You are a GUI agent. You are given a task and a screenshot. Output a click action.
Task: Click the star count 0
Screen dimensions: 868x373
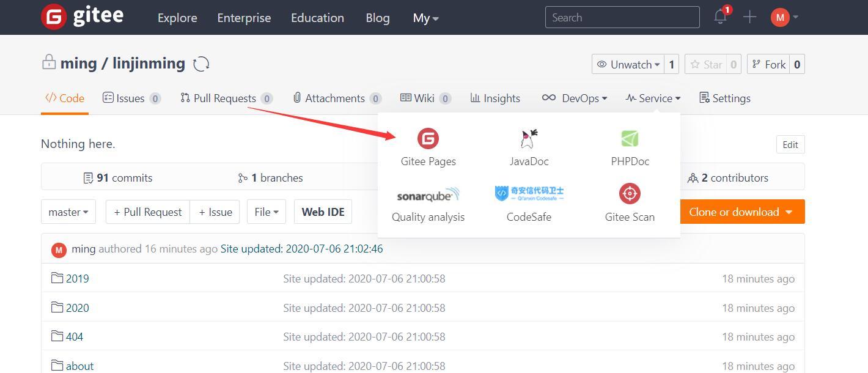click(734, 64)
